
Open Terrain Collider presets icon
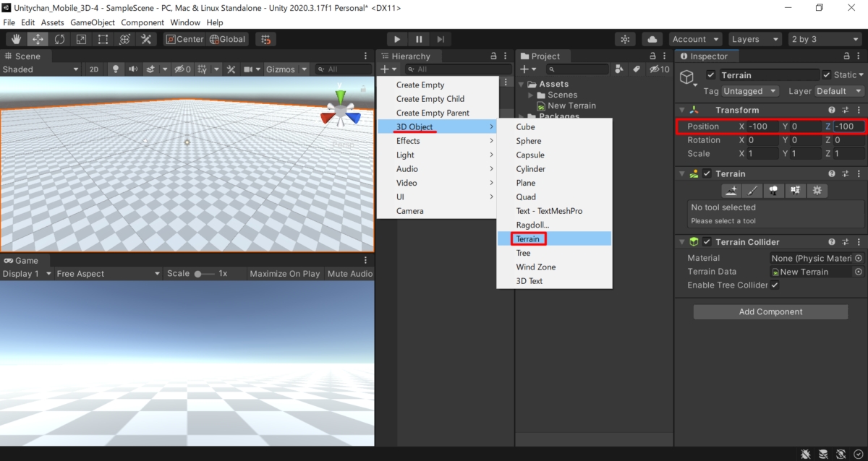point(844,242)
